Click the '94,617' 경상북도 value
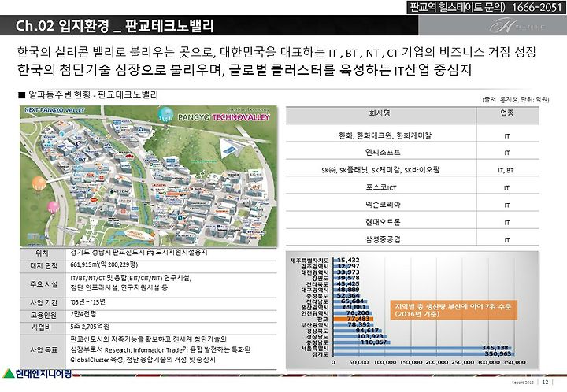 tap(367, 331)
